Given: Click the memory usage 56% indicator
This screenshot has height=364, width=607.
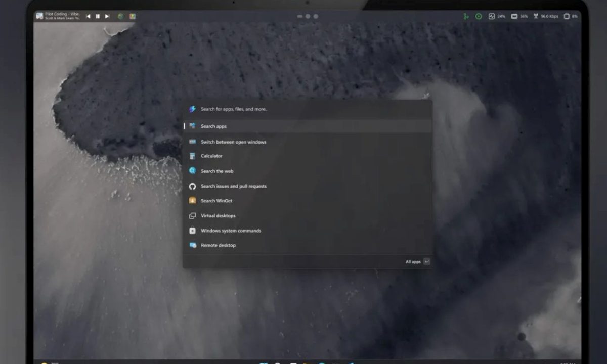Looking at the screenshot, I should click(x=519, y=16).
